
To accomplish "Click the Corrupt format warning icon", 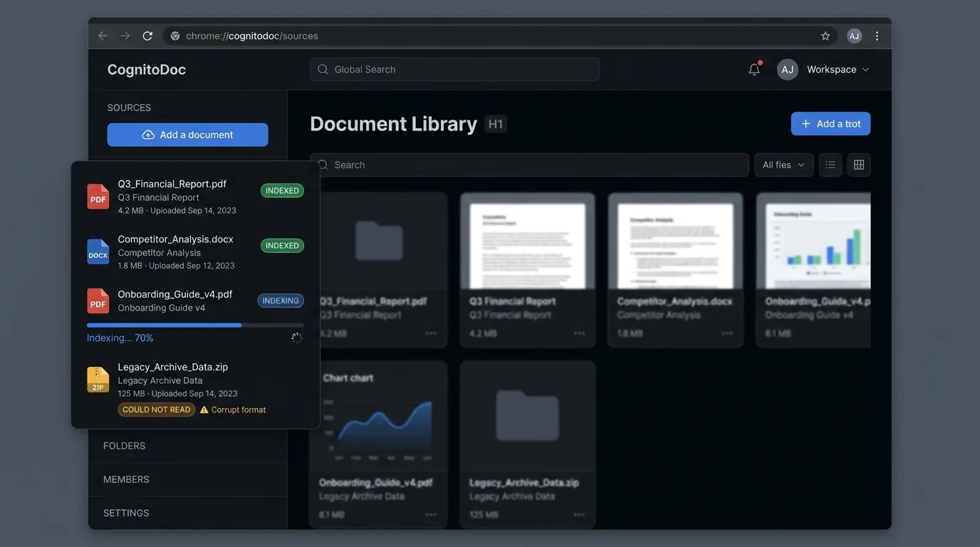I will coord(204,410).
